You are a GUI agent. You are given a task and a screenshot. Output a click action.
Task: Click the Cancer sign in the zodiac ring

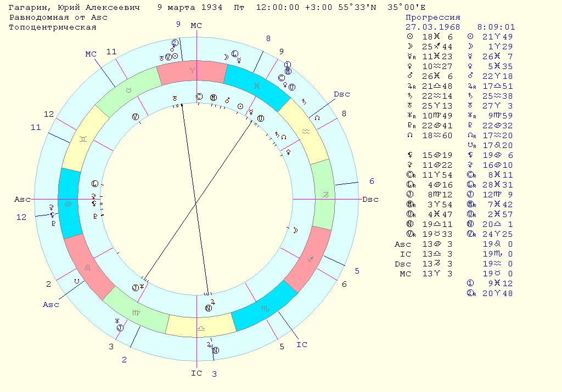pyautogui.click(x=68, y=204)
